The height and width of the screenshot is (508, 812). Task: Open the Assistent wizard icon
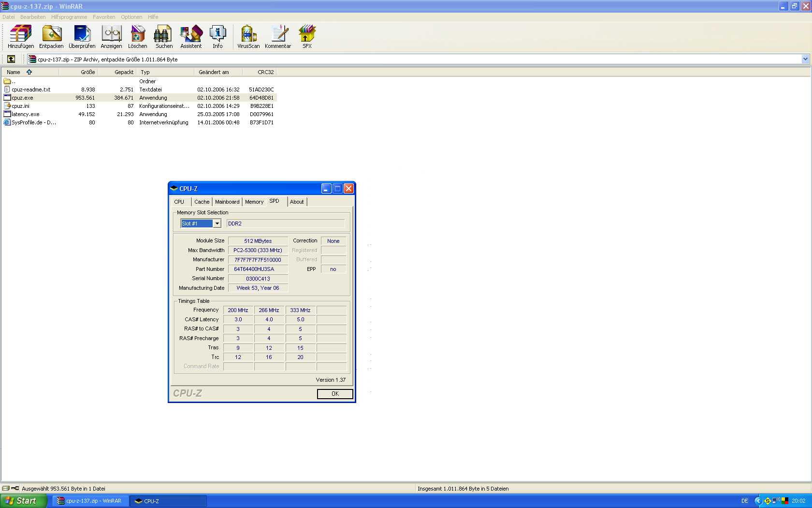pyautogui.click(x=191, y=37)
